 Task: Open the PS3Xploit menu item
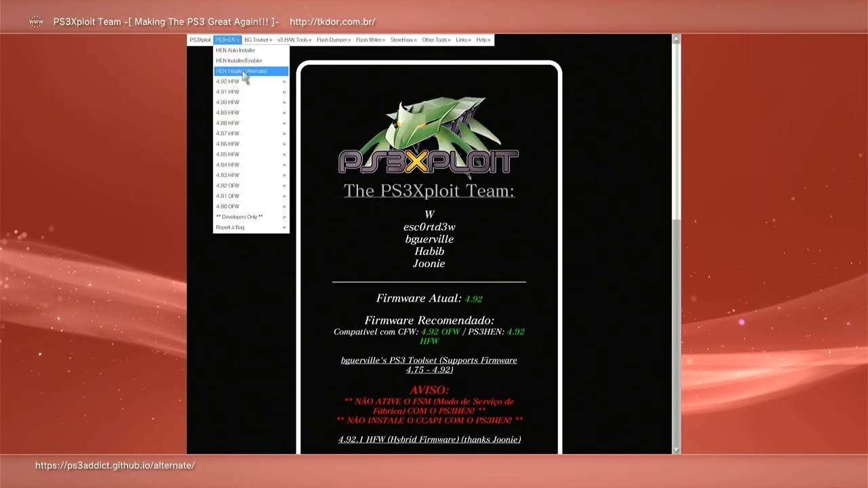coord(200,40)
